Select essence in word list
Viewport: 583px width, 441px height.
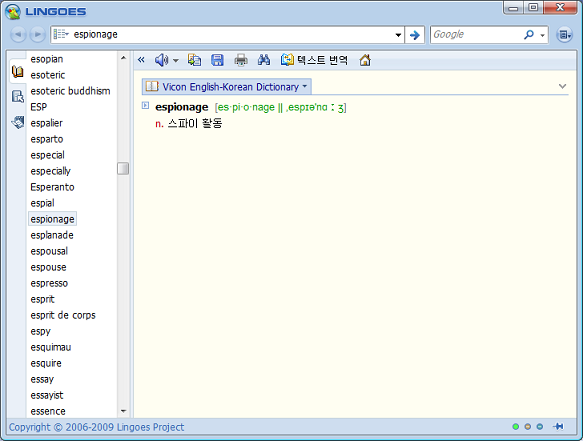(x=48, y=411)
